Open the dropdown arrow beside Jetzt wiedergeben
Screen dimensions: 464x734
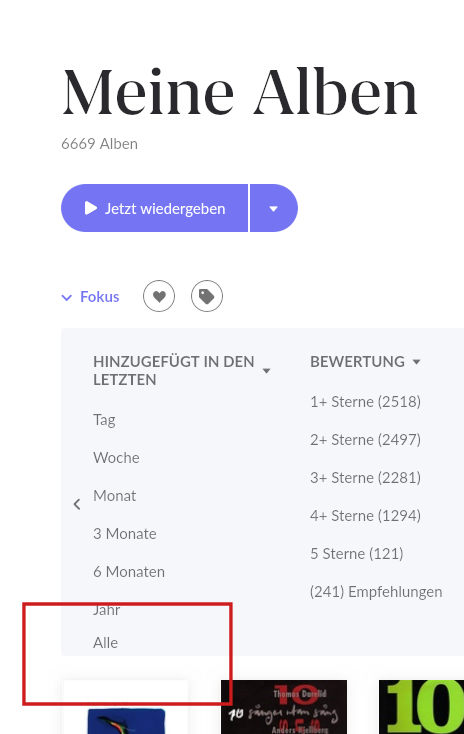pyautogui.click(x=274, y=208)
